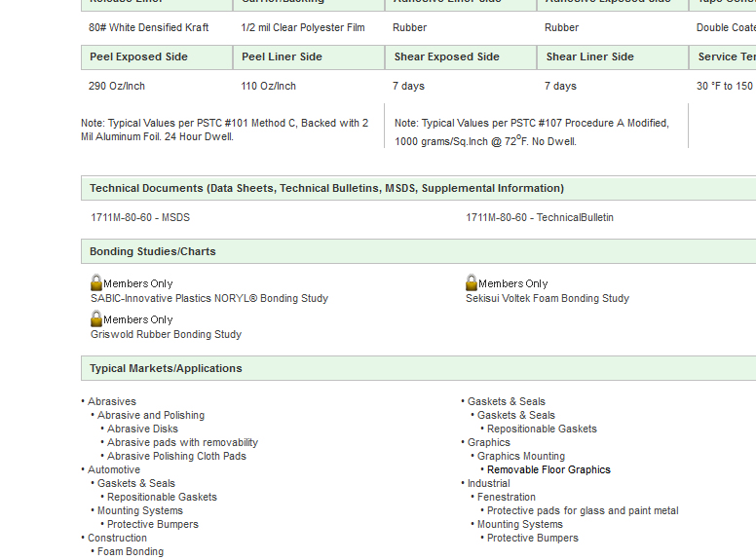Open Griswold Rubber Bonding Study

pos(166,334)
